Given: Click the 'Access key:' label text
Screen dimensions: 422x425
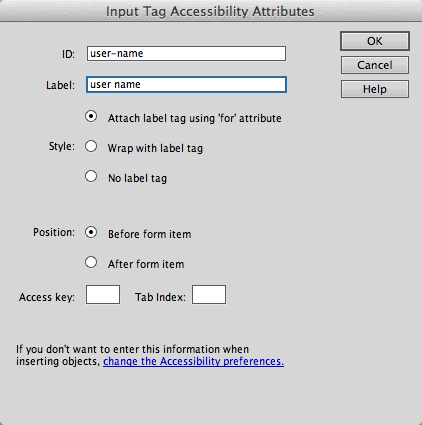Looking at the screenshot, I should tap(47, 297).
